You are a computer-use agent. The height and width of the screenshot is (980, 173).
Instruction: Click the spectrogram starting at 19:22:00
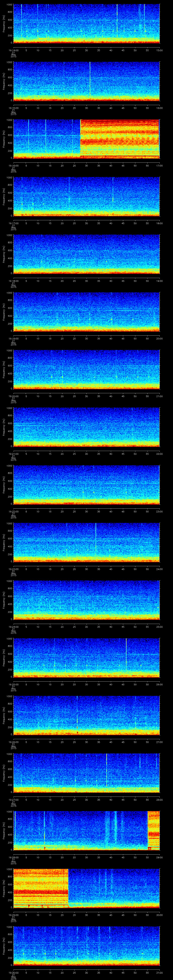coord(86,485)
